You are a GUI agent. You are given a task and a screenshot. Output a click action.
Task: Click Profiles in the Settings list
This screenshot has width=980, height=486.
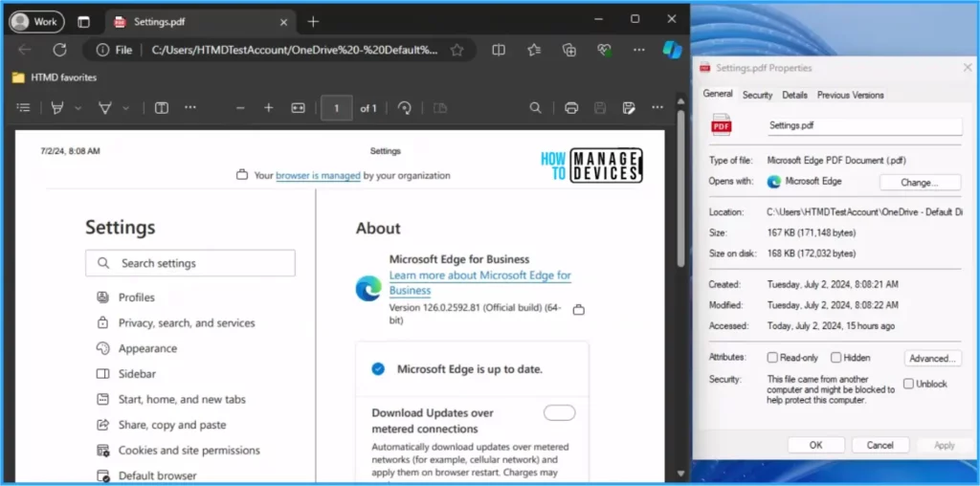(x=136, y=298)
